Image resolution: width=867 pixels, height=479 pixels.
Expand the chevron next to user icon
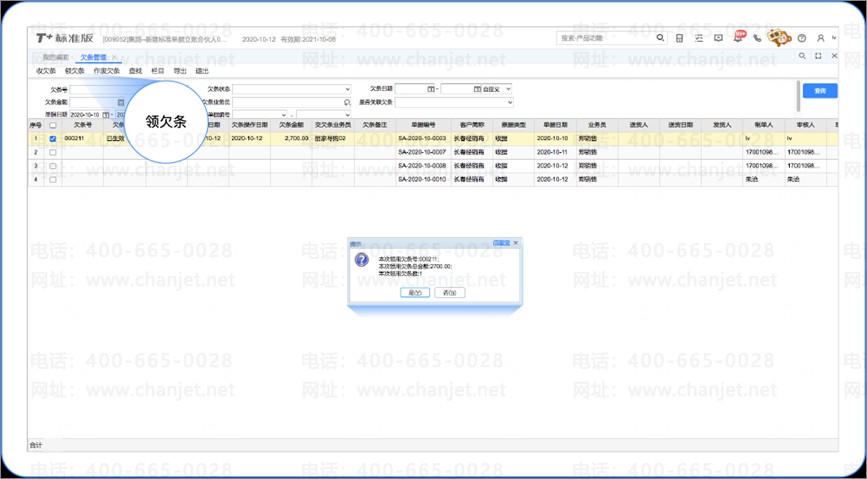[834, 38]
